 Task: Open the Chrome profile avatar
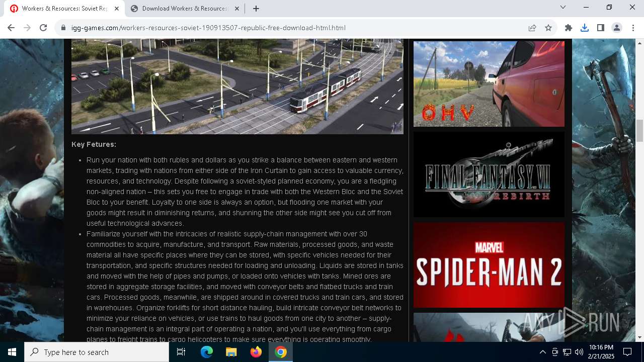coord(617,28)
